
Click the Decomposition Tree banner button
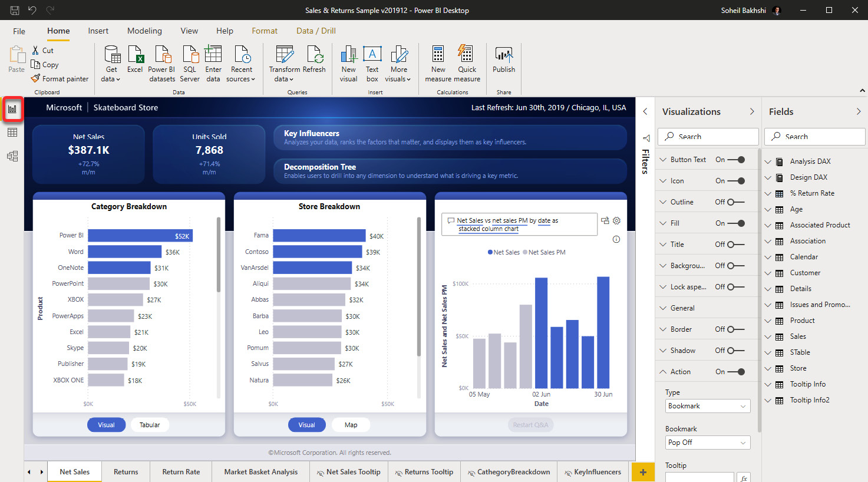tap(450, 171)
